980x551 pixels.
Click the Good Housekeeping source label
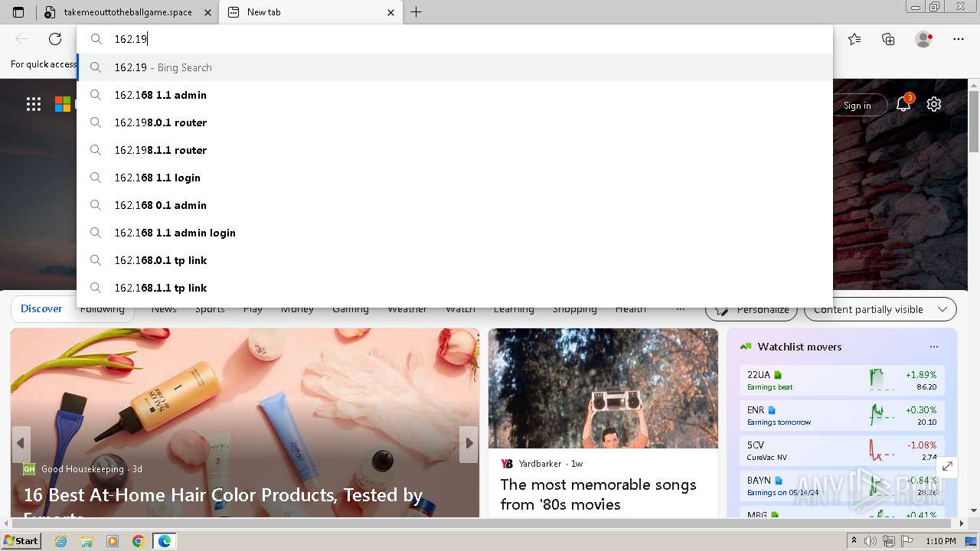pyautogui.click(x=83, y=469)
